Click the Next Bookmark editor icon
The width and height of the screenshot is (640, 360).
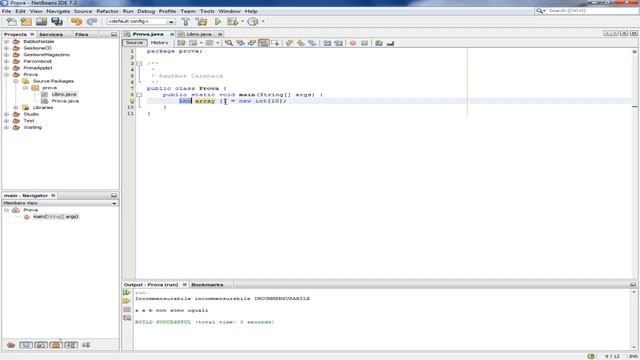(x=301, y=43)
